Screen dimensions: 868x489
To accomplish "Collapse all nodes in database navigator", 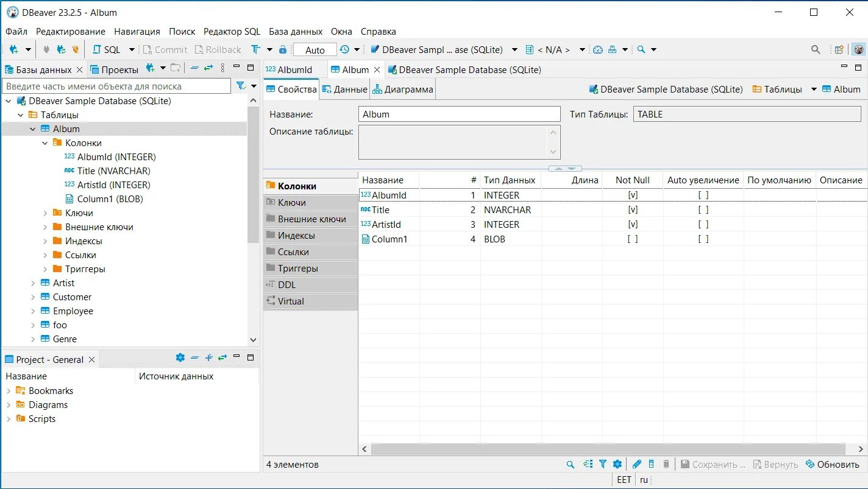I will [194, 68].
